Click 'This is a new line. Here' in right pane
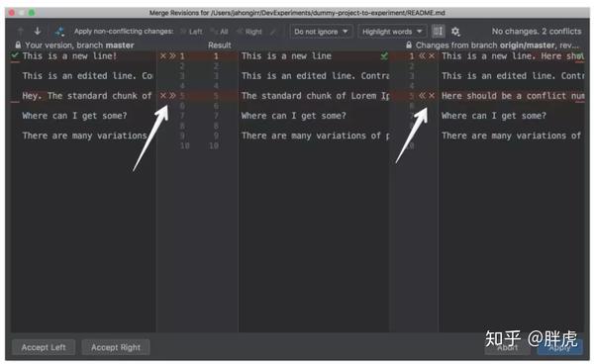Viewport: 594px width, 364px height. pos(513,56)
